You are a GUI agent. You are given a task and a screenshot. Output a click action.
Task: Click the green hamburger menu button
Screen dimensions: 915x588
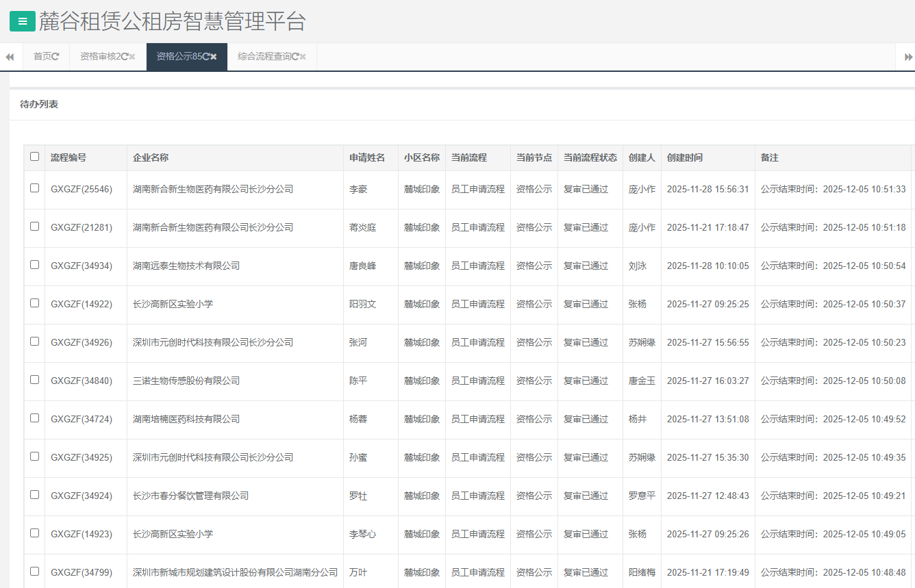pyautogui.click(x=22, y=21)
